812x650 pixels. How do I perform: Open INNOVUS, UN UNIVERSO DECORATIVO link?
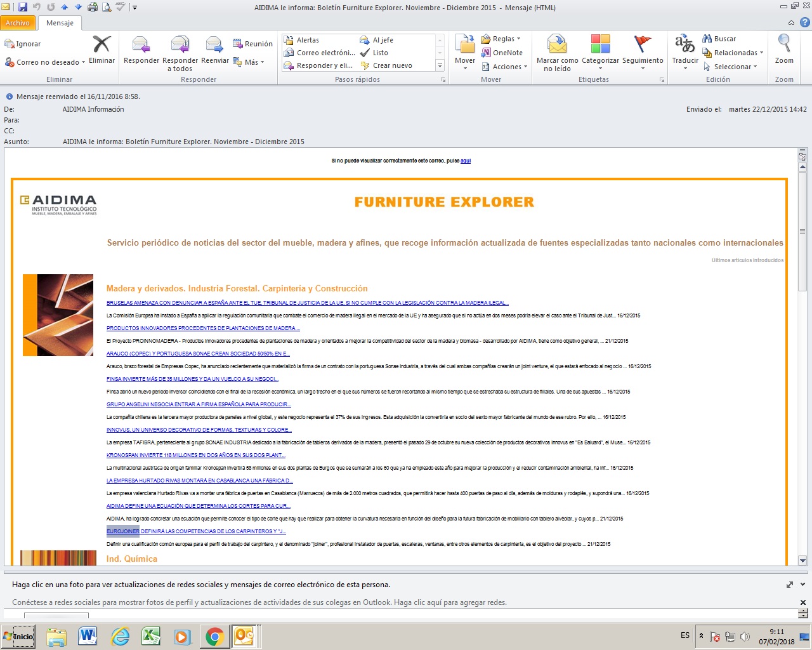199,430
